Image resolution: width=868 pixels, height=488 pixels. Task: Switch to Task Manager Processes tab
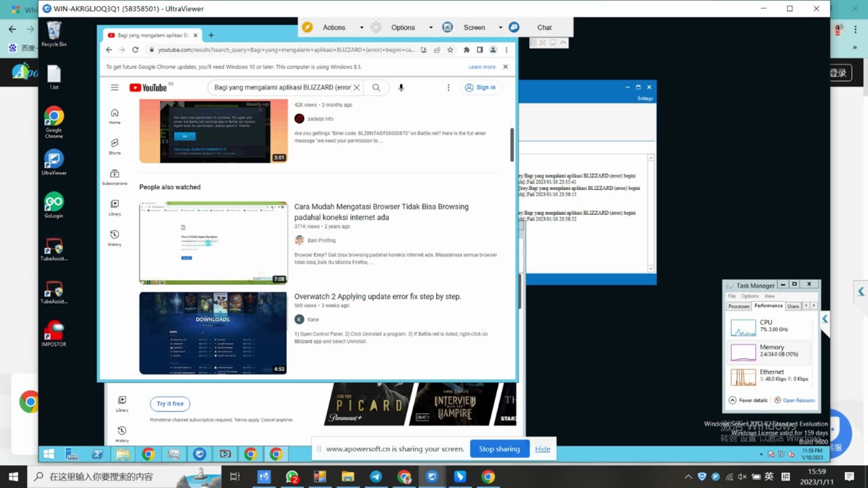point(738,306)
